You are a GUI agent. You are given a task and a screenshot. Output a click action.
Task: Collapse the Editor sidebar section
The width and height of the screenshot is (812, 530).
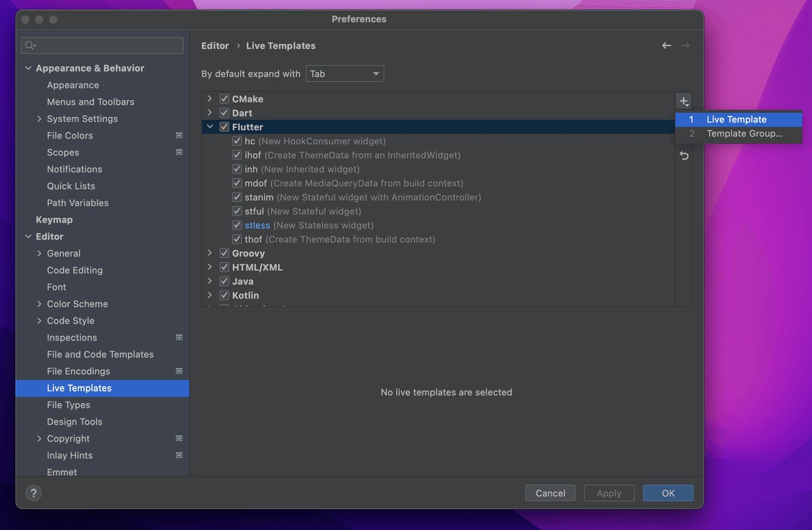[x=28, y=236]
